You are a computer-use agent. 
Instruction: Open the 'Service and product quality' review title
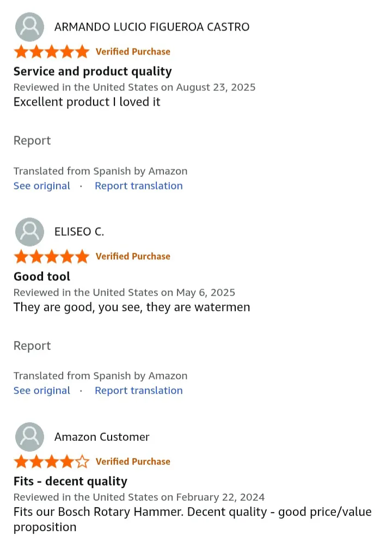[93, 71]
